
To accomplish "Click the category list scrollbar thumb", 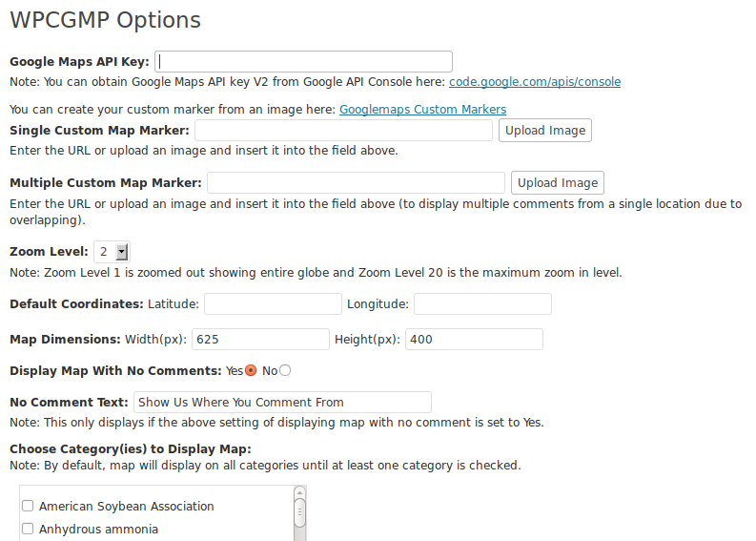I will tap(299, 513).
